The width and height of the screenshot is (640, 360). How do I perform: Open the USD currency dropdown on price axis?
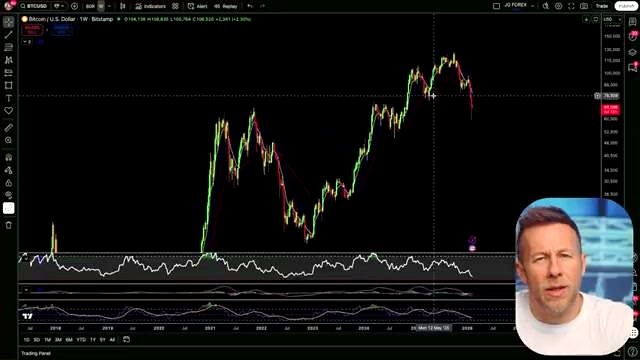click(x=612, y=20)
